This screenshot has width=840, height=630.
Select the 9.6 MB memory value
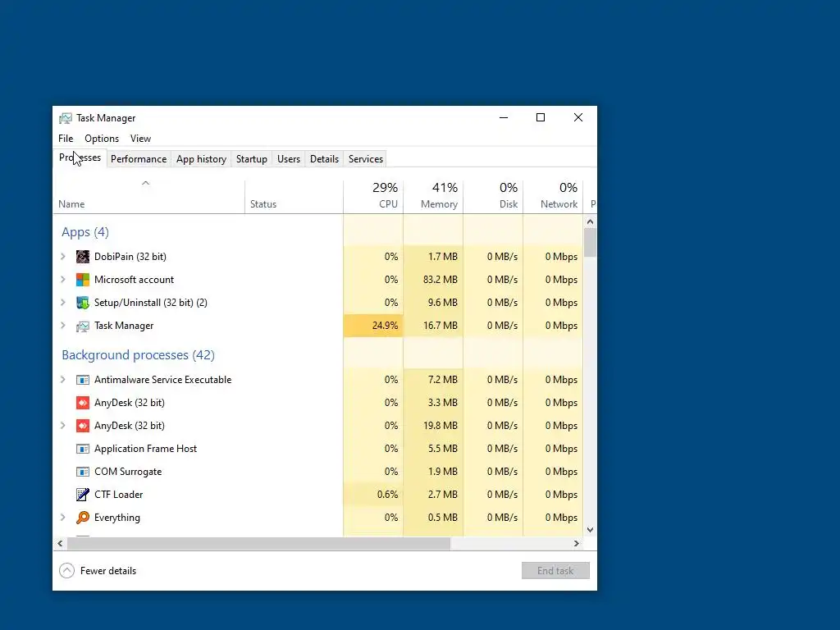tap(442, 303)
